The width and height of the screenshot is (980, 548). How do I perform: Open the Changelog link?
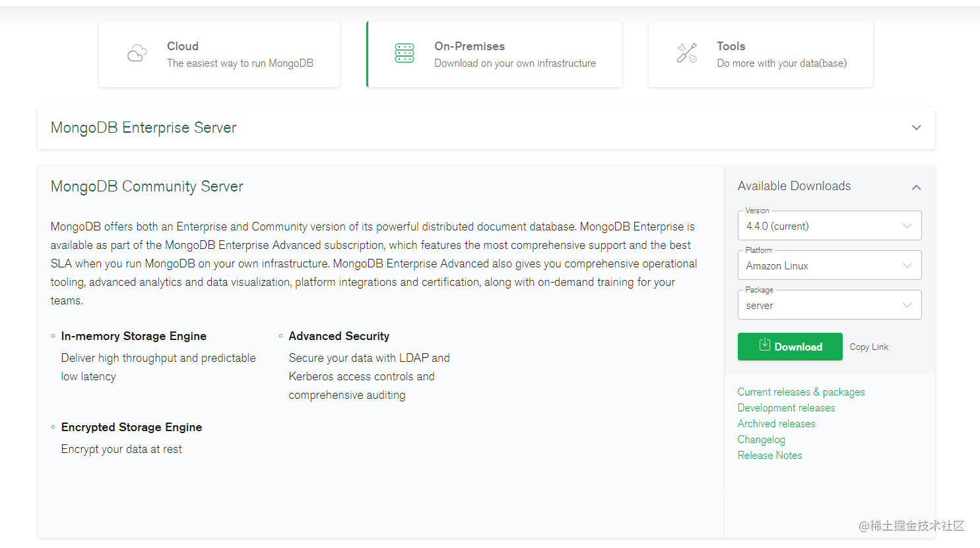tap(762, 440)
